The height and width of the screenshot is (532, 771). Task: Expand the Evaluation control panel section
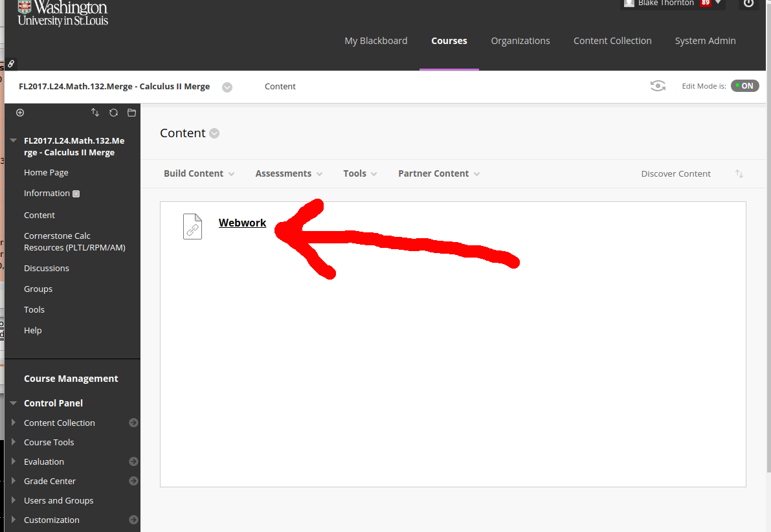click(14, 461)
